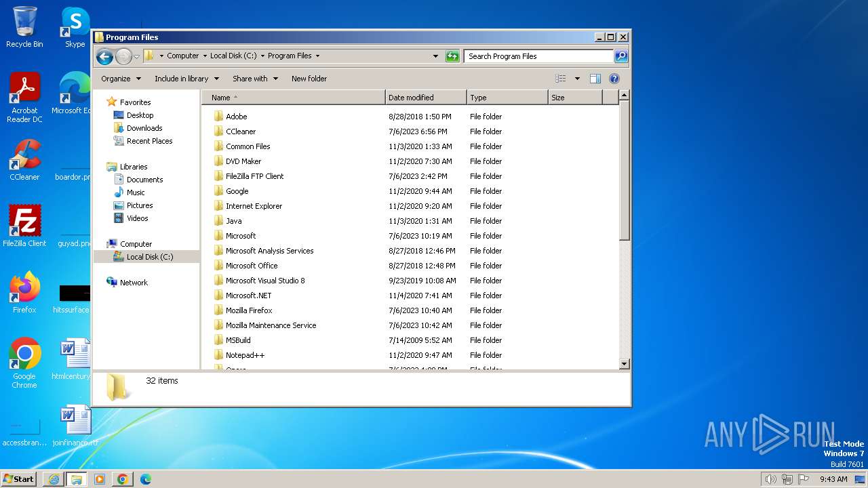Click the New folder button
The width and height of the screenshot is (868, 488).
coord(309,79)
